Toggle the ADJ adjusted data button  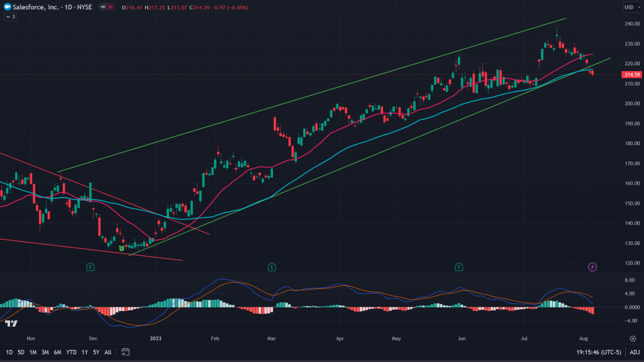click(635, 352)
